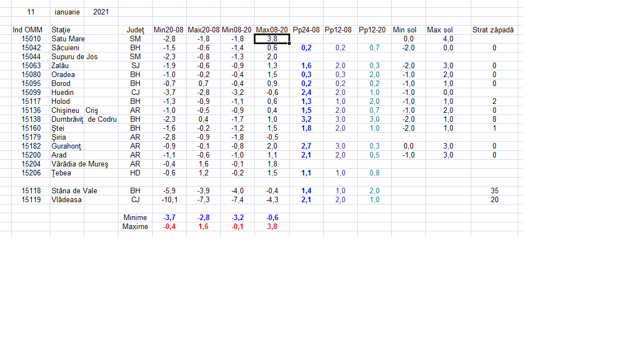Click Holod snow depth value 2
Image resolution: width=644 pixels, height=362 pixels.
pyautogui.click(x=495, y=101)
